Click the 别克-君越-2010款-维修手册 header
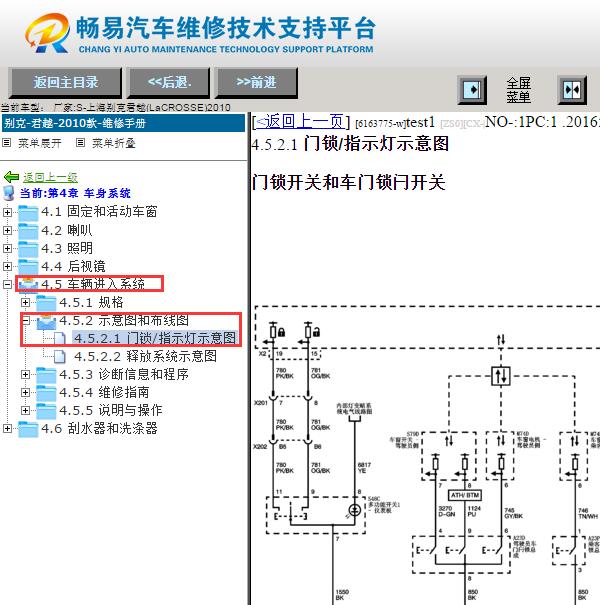The width and height of the screenshot is (600, 605). [x=123, y=123]
